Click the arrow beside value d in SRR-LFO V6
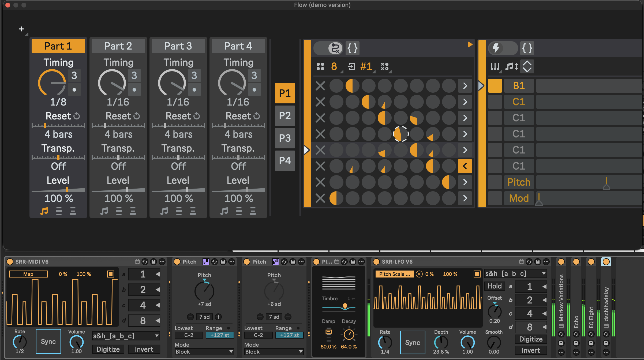The width and height of the screenshot is (644, 360). [x=544, y=327]
